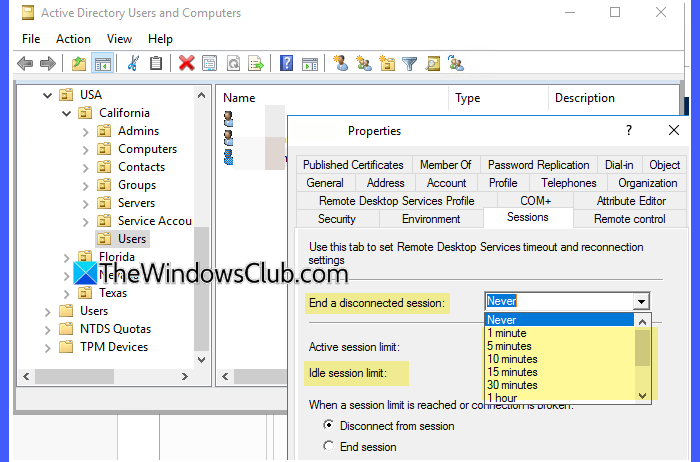Click the red Delete X icon

click(x=187, y=63)
